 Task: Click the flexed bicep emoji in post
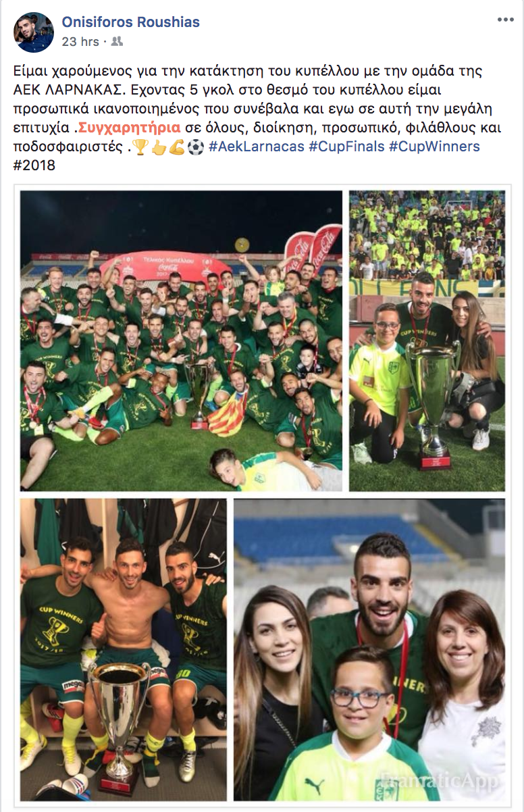click(x=177, y=147)
